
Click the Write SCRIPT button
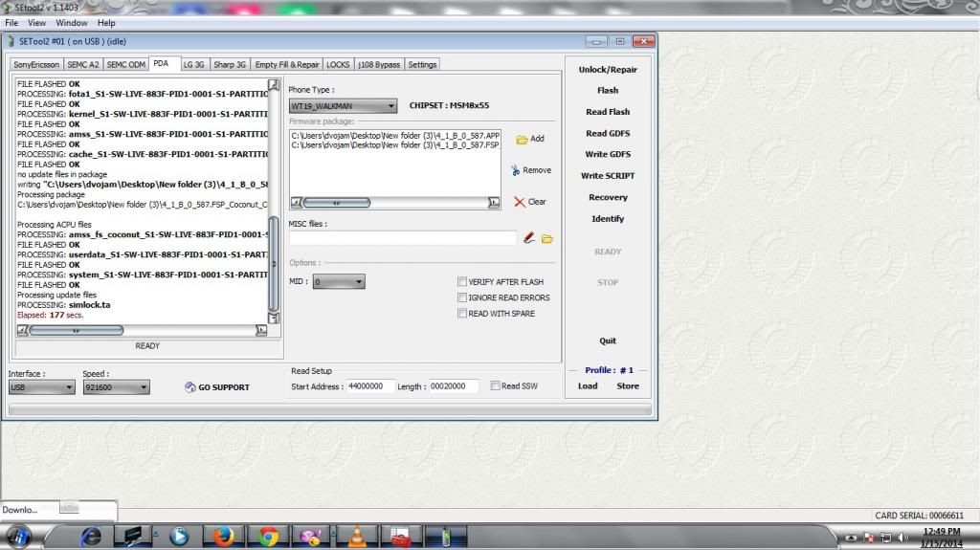608,176
